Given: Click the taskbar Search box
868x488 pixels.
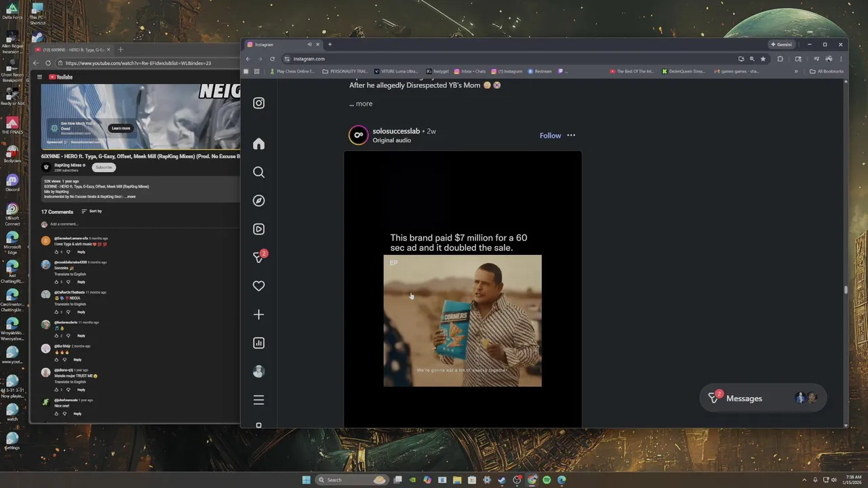Looking at the screenshot, I should pos(353,480).
